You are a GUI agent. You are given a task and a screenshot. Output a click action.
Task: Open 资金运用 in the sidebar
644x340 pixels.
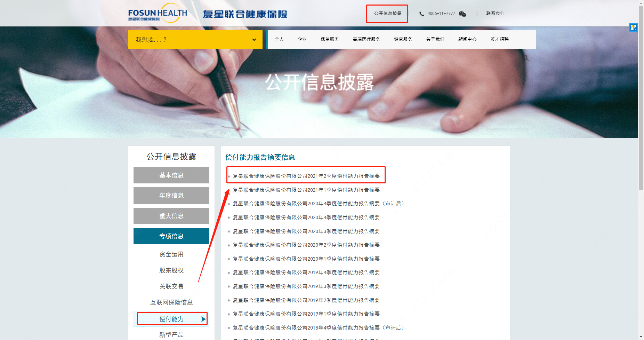pos(171,254)
